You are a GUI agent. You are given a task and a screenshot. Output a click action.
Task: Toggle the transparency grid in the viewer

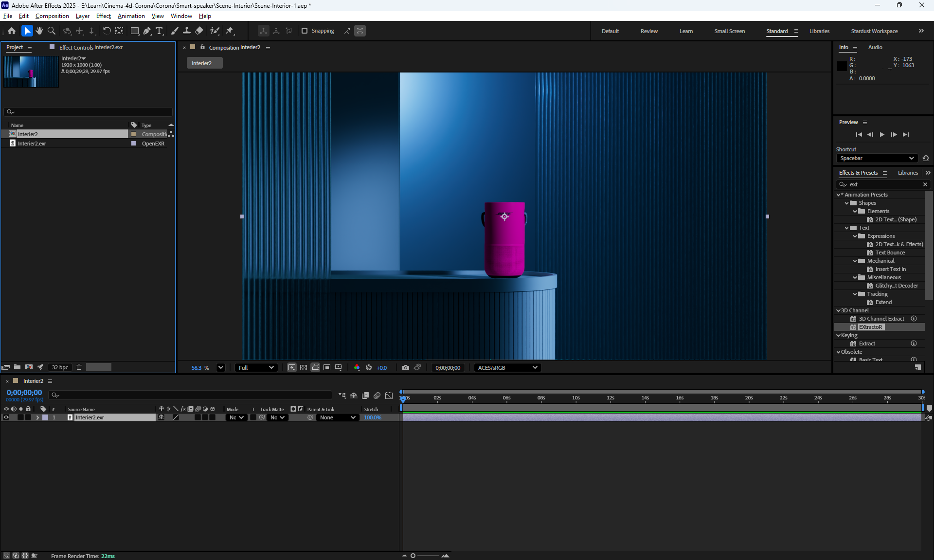pyautogui.click(x=304, y=368)
